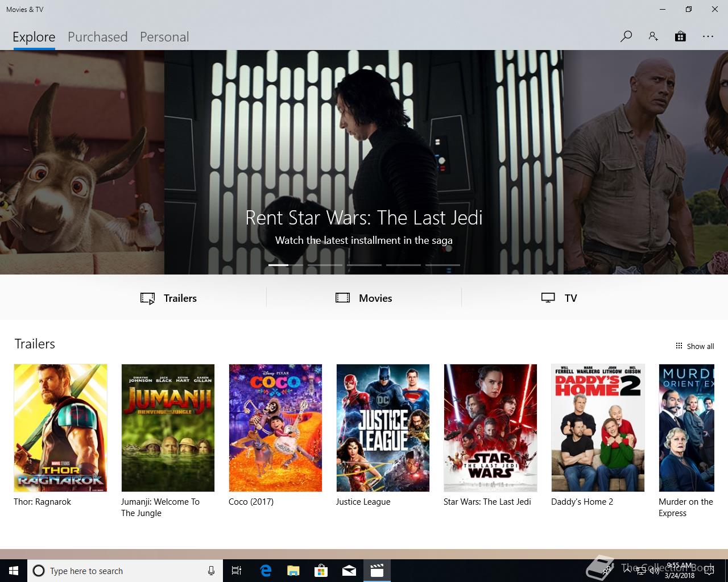Screen dimensions: 728x582
Task: Click the taskbar search box
Action: [125, 571]
